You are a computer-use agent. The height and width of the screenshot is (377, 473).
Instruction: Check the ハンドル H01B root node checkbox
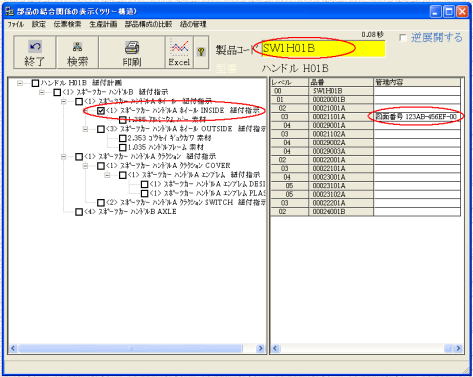tap(35, 83)
